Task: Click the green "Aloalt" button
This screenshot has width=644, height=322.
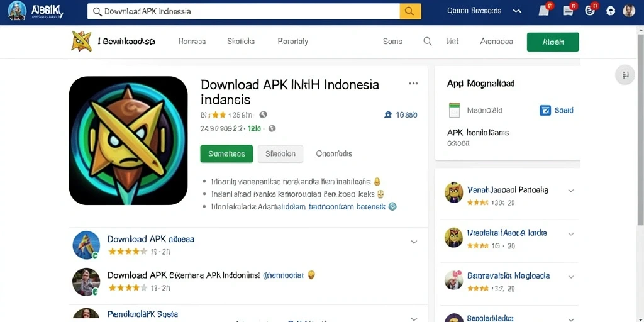Action: [x=553, y=42]
